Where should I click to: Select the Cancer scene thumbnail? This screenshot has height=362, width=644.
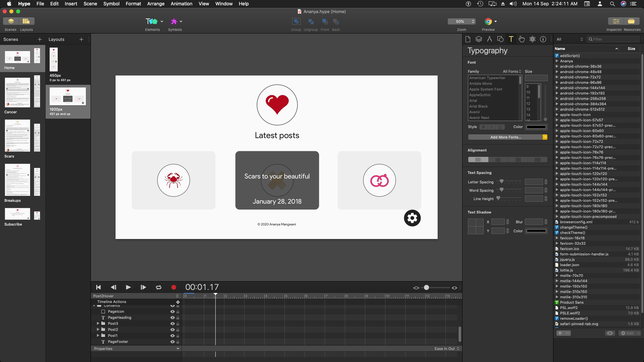(17, 93)
